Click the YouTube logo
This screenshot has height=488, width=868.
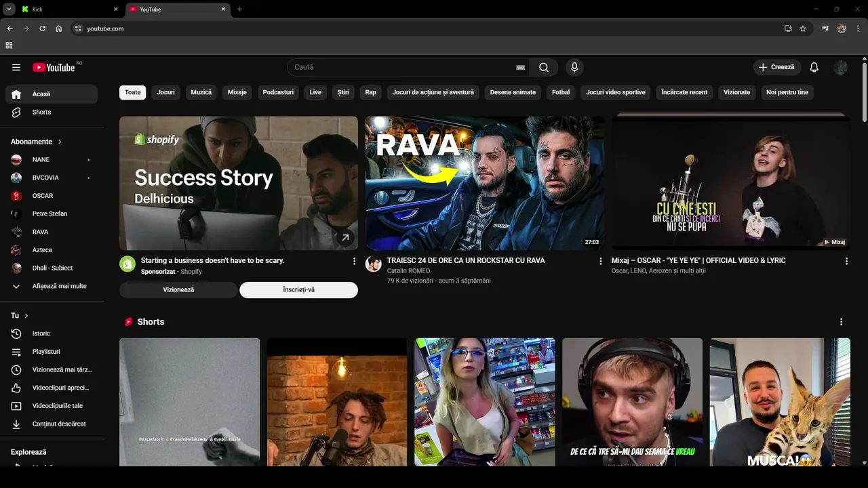click(54, 67)
